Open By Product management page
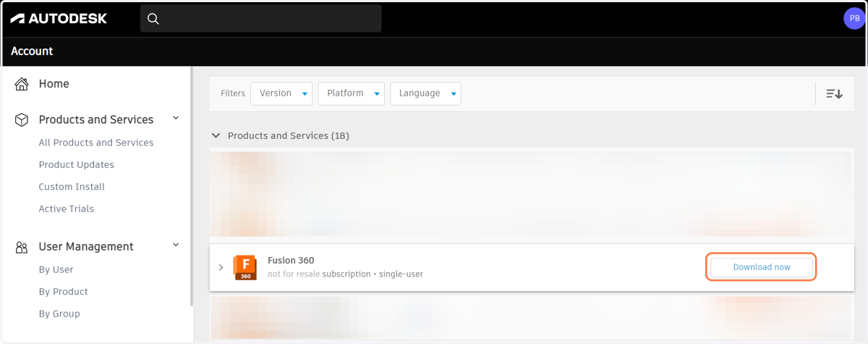The height and width of the screenshot is (344, 868). click(x=64, y=292)
